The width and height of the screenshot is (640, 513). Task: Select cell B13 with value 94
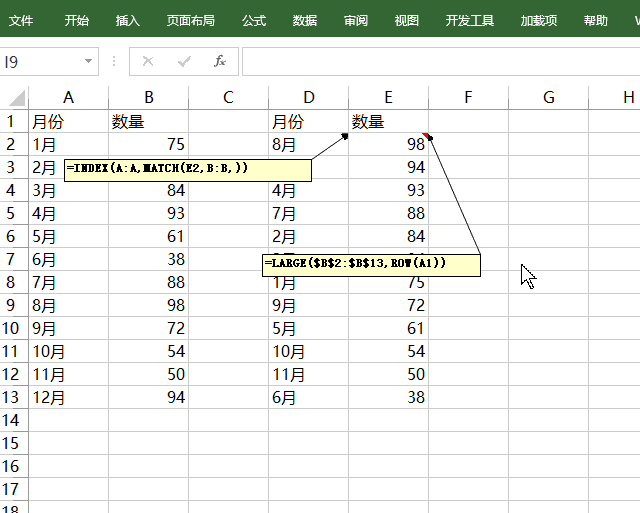click(149, 397)
